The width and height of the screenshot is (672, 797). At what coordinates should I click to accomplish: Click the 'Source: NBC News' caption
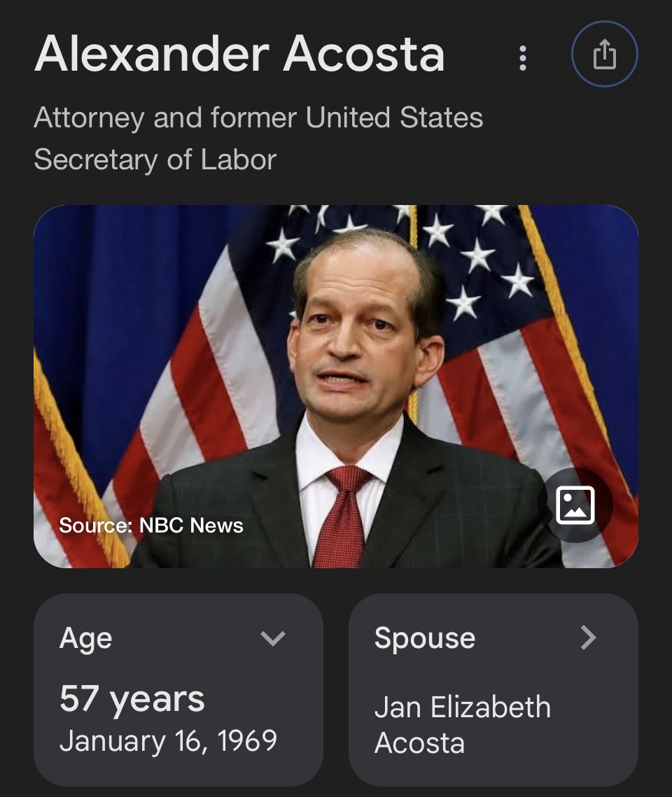pyautogui.click(x=151, y=526)
